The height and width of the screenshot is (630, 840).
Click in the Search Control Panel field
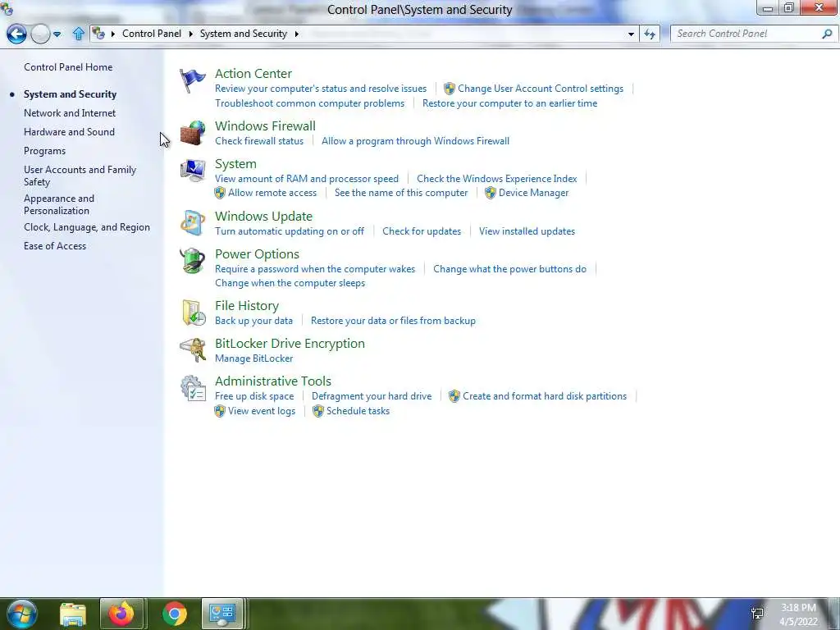pyautogui.click(x=747, y=34)
